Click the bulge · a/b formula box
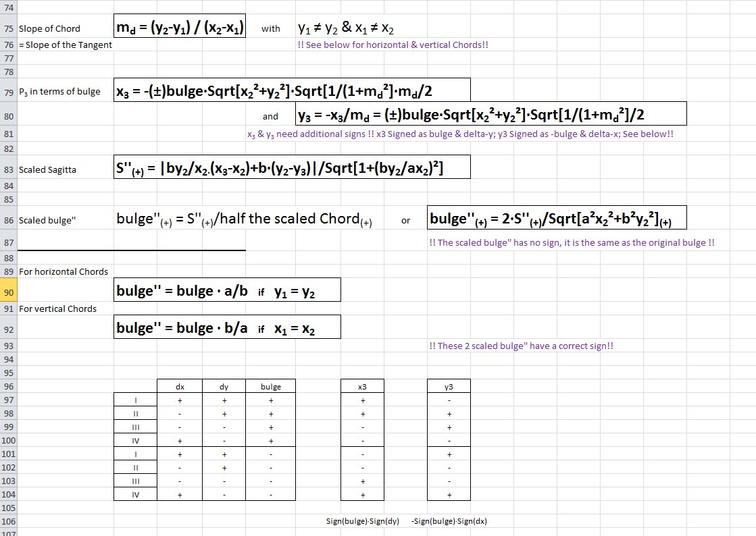Image resolution: width=756 pixels, height=536 pixels. point(228,290)
